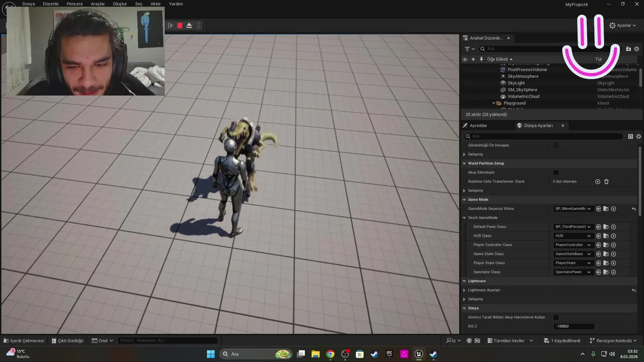The width and height of the screenshot is (644, 362).
Task: Open the Araçlar menu
Action: point(98,4)
